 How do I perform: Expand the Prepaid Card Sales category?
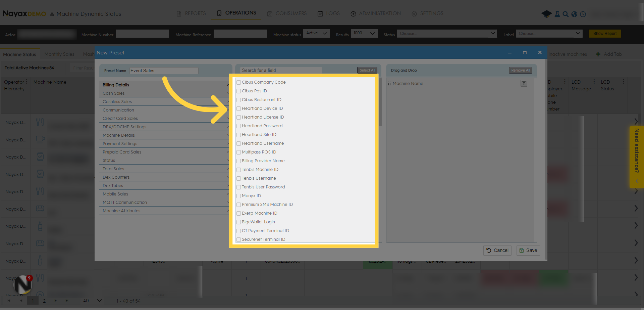(x=164, y=152)
